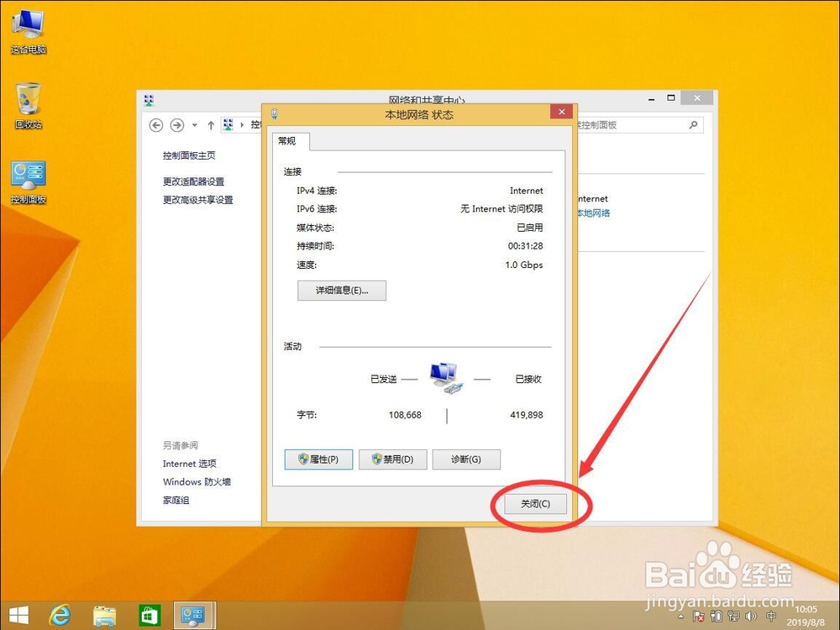
Task: Click the back arrow in 网络和共享中心
Action: (x=156, y=125)
